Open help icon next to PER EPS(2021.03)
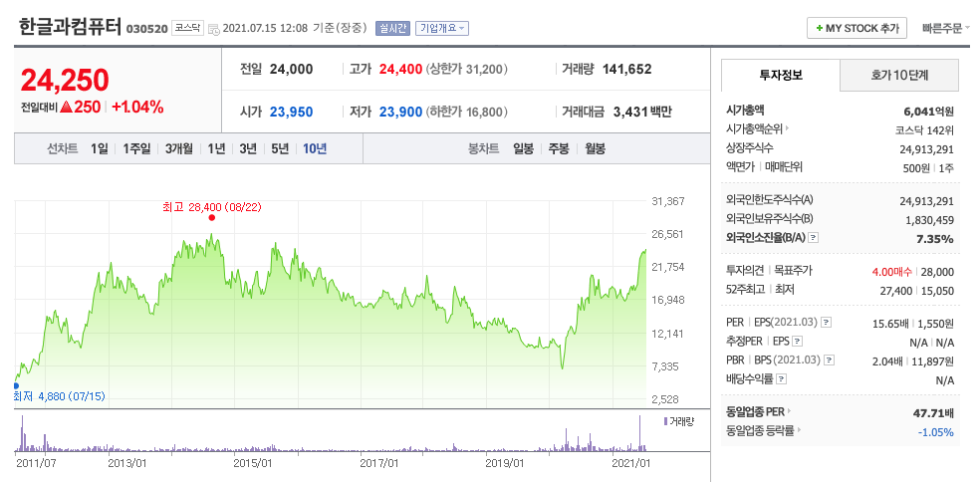This screenshot has width=980, height=482. (x=827, y=323)
